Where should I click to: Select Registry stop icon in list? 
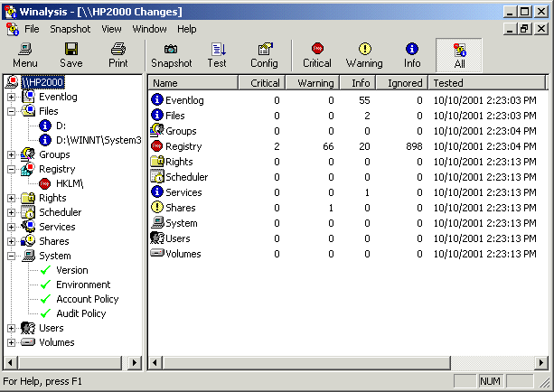[157, 145]
